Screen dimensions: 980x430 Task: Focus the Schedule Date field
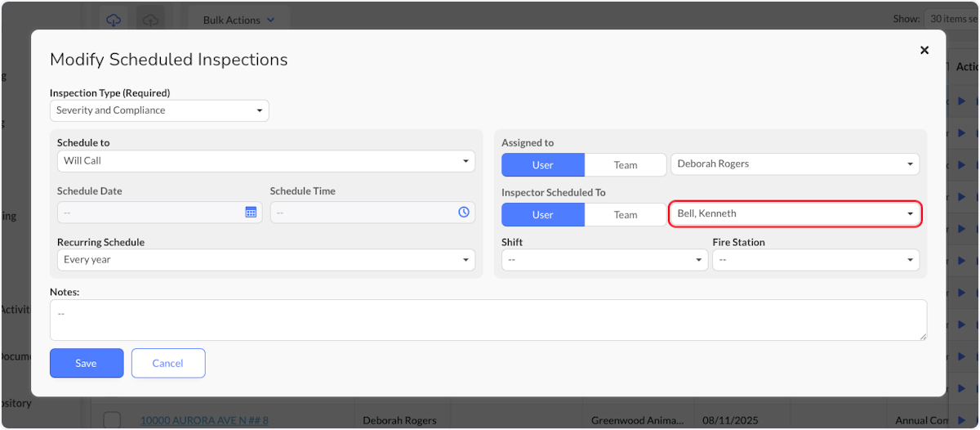(x=159, y=213)
